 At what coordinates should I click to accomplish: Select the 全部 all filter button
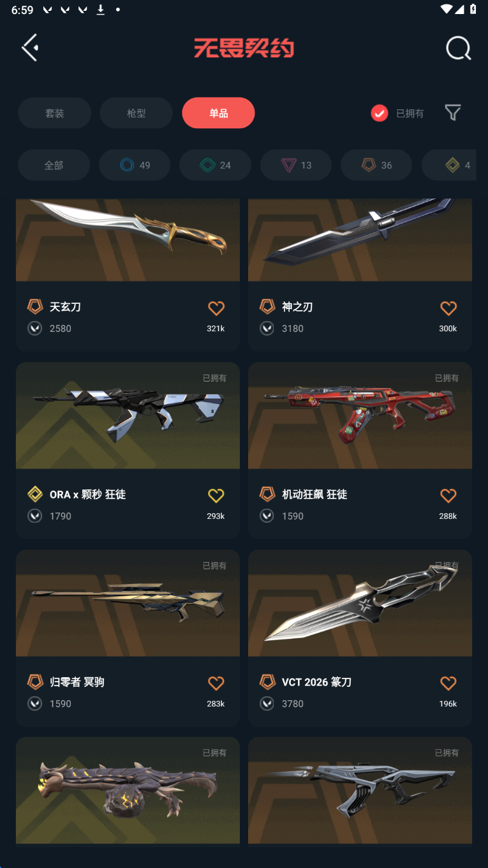pyautogui.click(x=54, y=165)
